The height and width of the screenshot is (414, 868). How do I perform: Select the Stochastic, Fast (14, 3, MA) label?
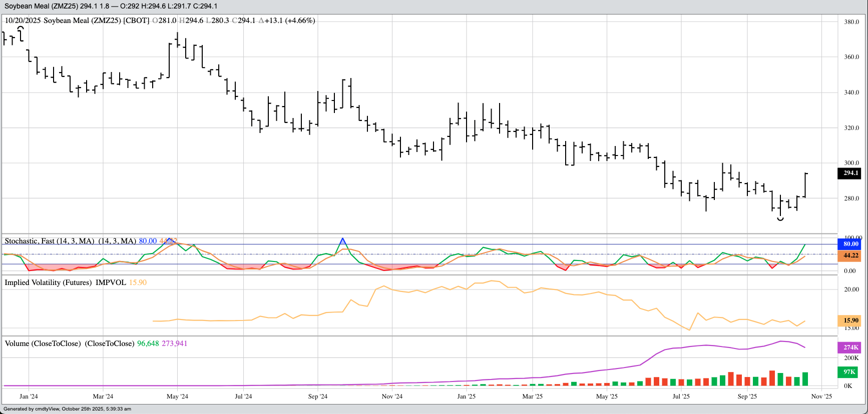(x=49, y=241)
